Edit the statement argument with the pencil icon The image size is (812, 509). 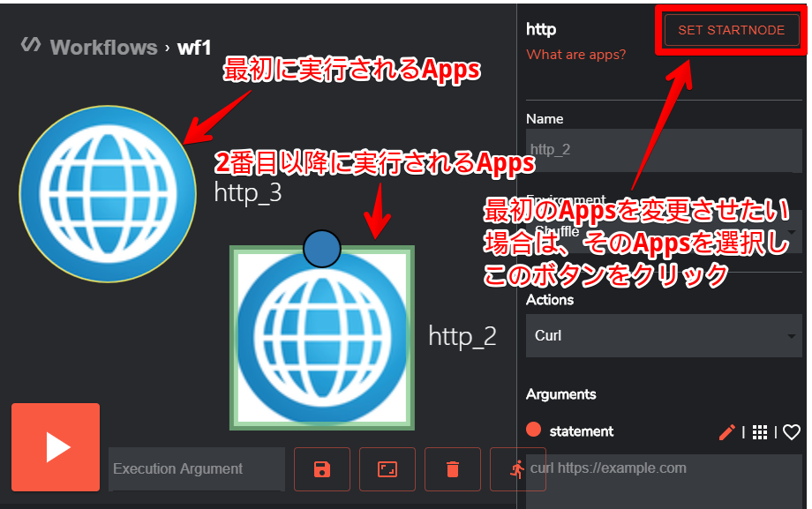(x=726, y=432)
